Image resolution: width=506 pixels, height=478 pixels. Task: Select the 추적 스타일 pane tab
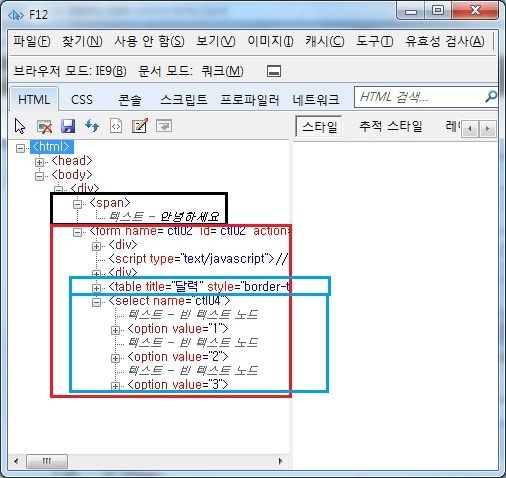[391, 126]
